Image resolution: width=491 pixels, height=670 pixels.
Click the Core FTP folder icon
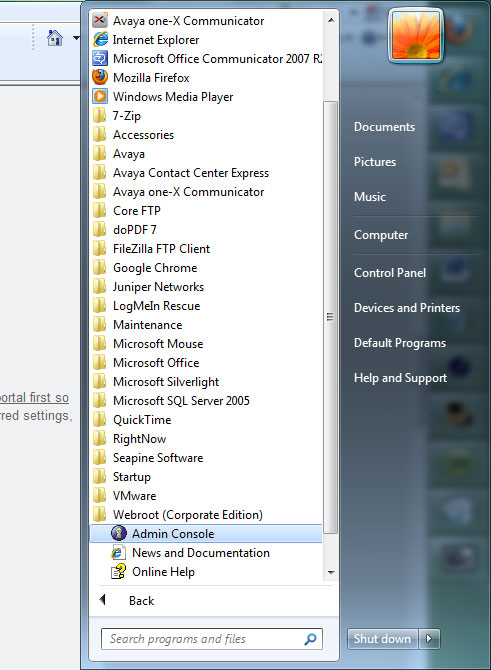pyautogui.click(x=100, y=211)
